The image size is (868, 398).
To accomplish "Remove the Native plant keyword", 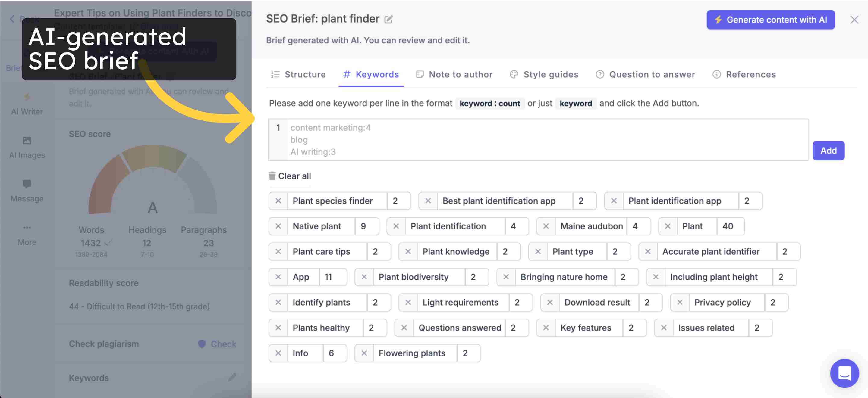I will (x=278, y=226).
